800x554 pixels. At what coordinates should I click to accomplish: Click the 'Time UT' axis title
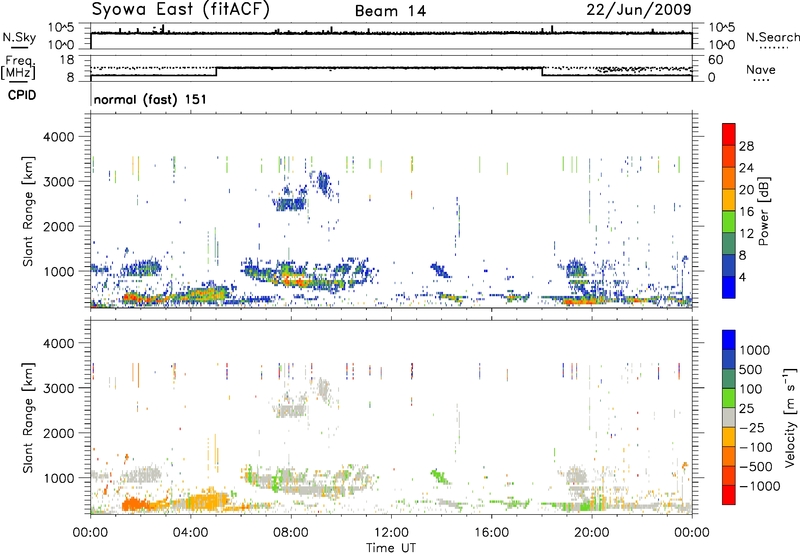(x=391, y=548)
